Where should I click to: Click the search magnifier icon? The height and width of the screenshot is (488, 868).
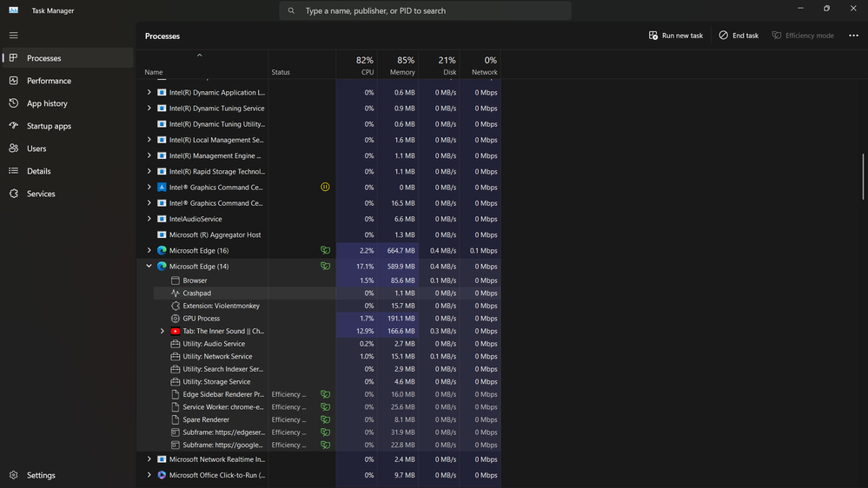pyautogui.click(x=291, y=10)
